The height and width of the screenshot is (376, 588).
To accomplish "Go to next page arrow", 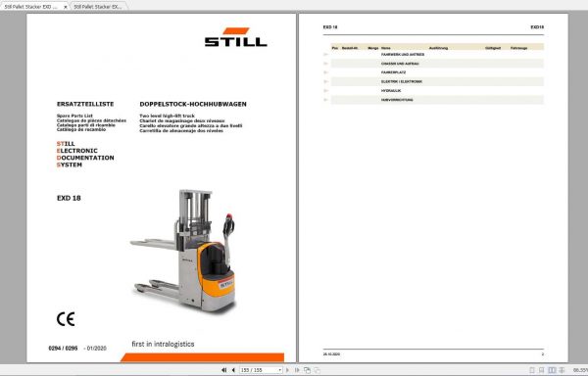I will [x=287, y=370].
